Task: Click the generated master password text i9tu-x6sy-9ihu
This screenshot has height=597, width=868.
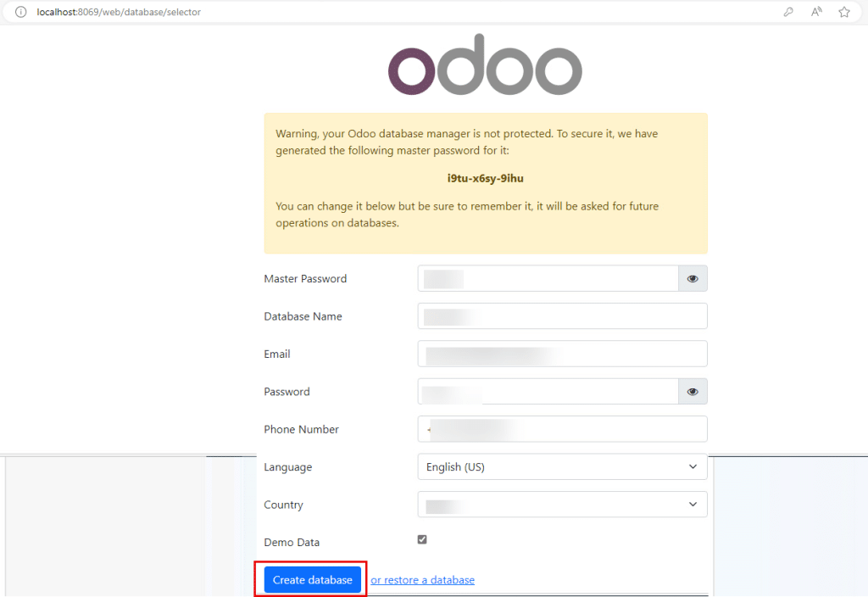Action: [x=485, y=178]
